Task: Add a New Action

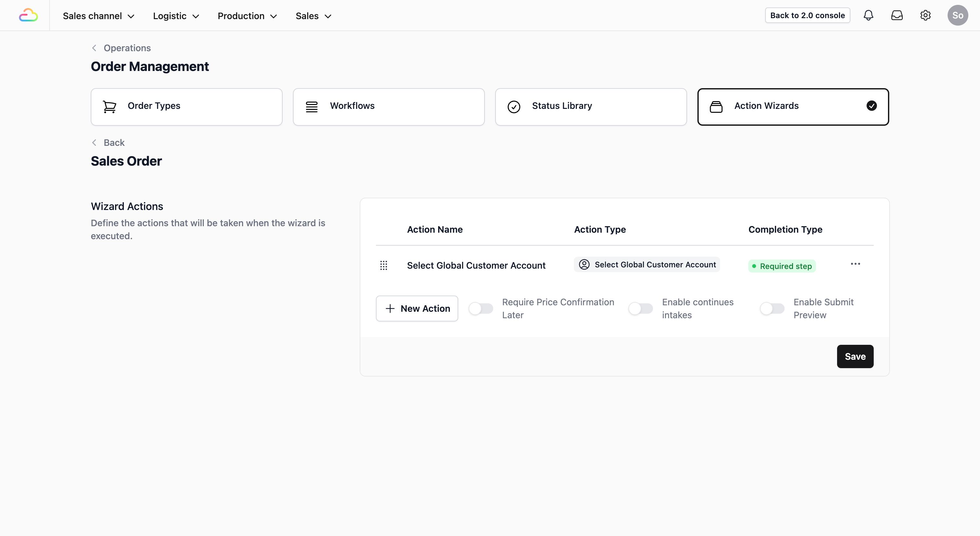Action: (x=416, y=309)
